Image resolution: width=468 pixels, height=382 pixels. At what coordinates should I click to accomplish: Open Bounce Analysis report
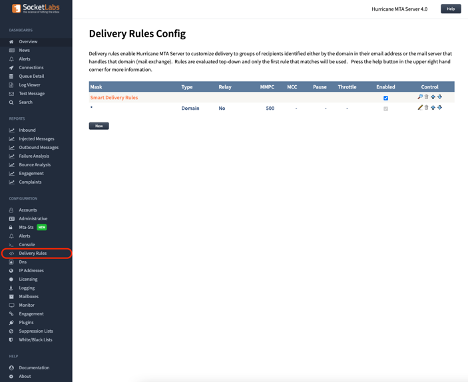35,165
